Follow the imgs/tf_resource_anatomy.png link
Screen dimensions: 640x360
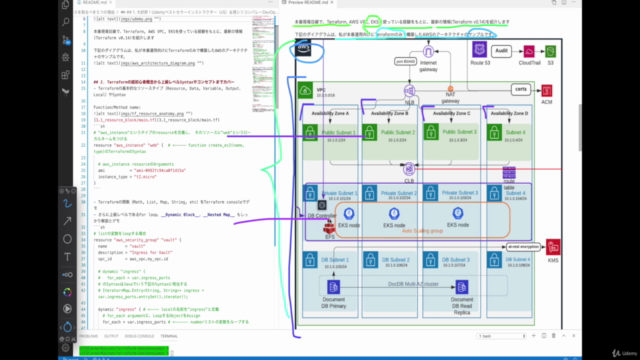pyautogui.click(x=152, y=113)
